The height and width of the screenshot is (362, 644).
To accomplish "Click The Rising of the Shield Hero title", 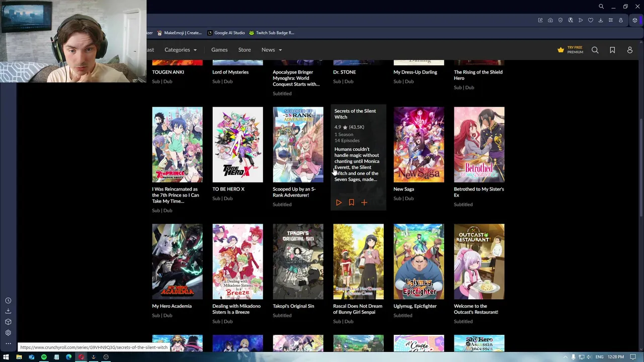I will [478, 75].
